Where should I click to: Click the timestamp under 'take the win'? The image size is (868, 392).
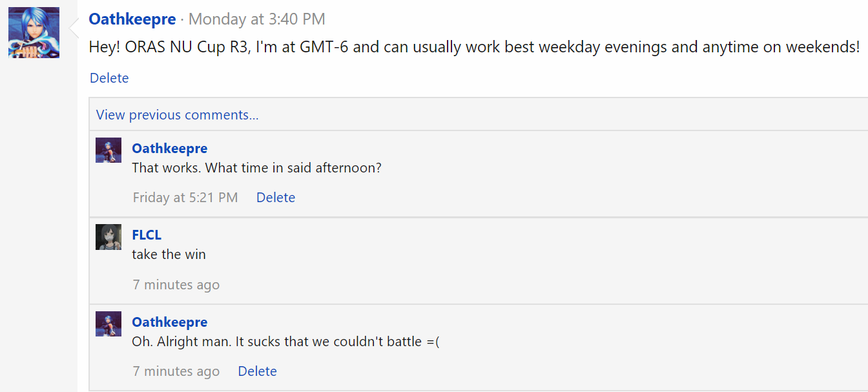tap(176, 285)
